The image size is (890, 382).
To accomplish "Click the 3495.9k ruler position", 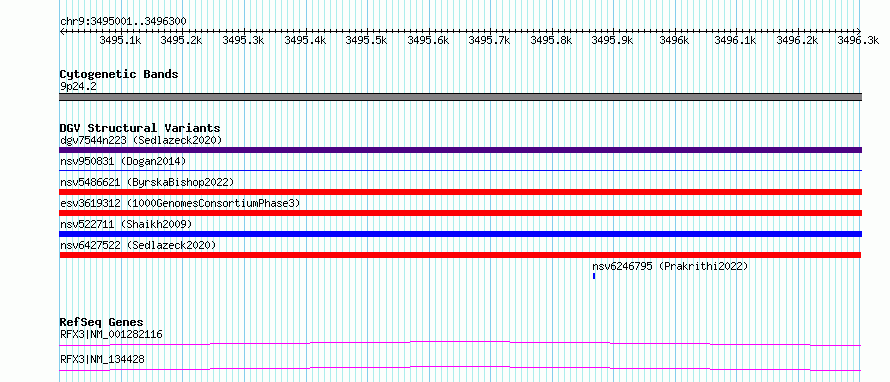I will (x=612, y=40).
